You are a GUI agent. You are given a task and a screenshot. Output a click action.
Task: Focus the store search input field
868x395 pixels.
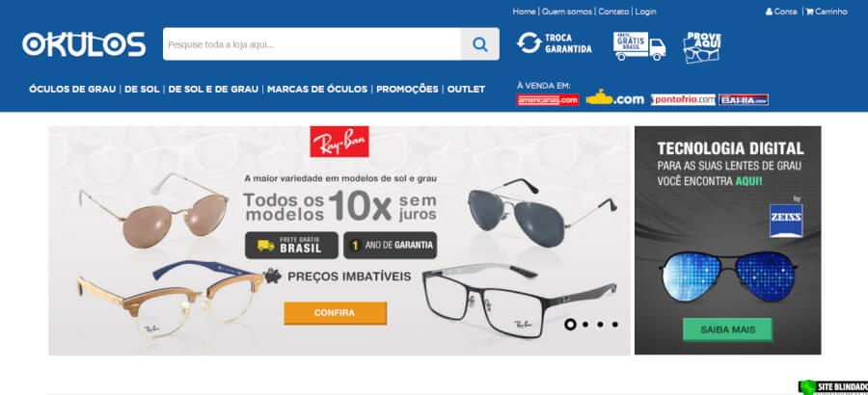(x=312, y=44)
